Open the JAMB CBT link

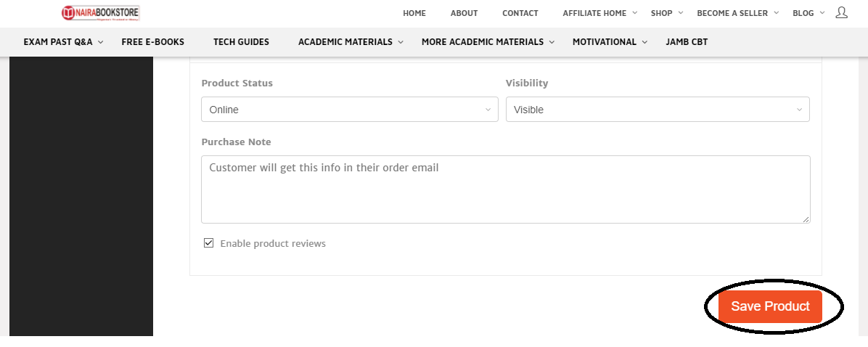tap(687, 42)
